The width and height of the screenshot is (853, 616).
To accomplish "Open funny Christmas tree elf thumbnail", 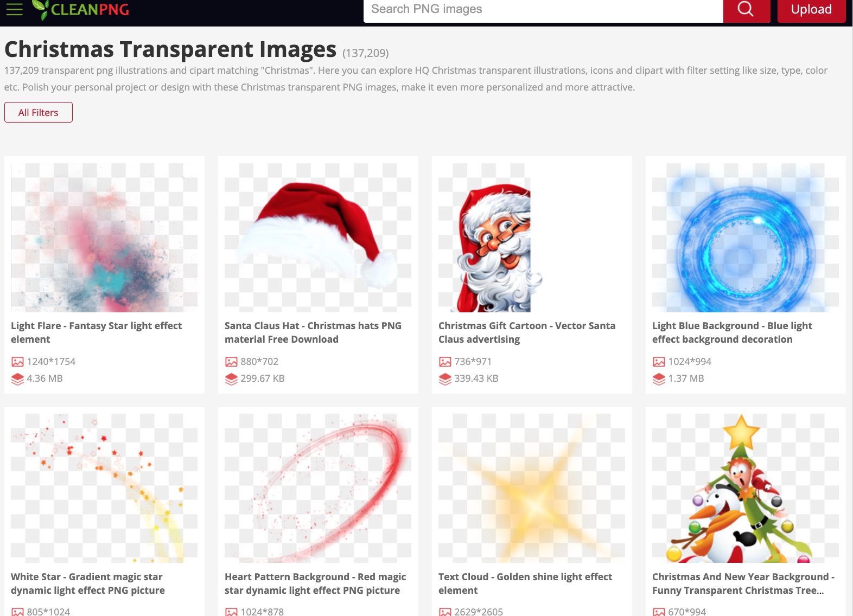I will click(x=746, y=488).
